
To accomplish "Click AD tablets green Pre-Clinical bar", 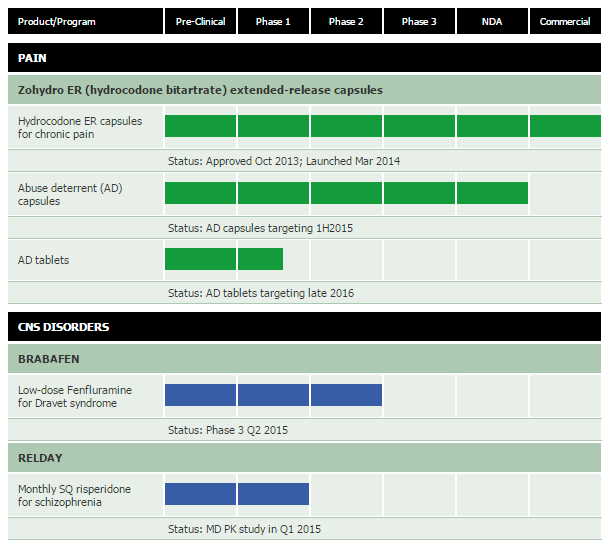I will [200, 259].
